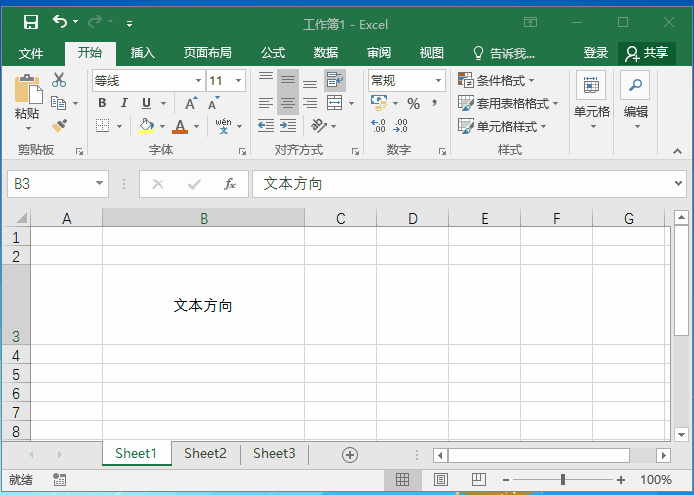Expand the Name Box dropdown arrow
This screenshot has width=694, height=495.
pos(100,183)
